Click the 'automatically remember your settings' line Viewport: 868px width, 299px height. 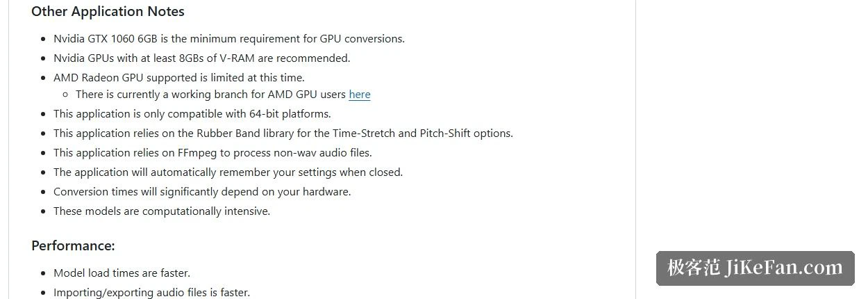(228, 172)
